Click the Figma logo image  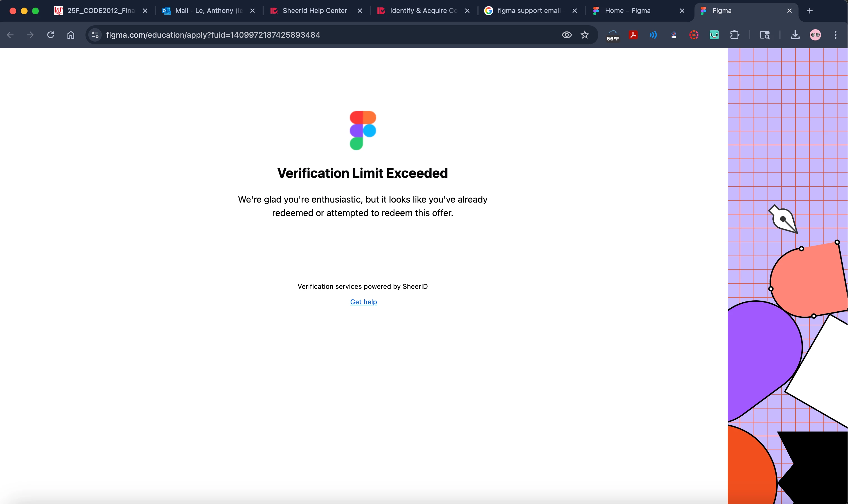click(x=363, y=130)
